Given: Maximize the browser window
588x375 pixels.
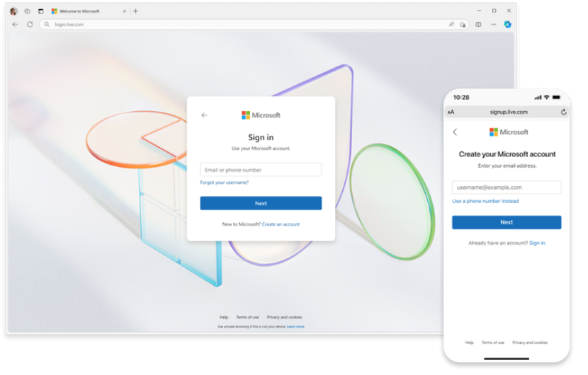Looking at the screenshot, I should 494,11.
